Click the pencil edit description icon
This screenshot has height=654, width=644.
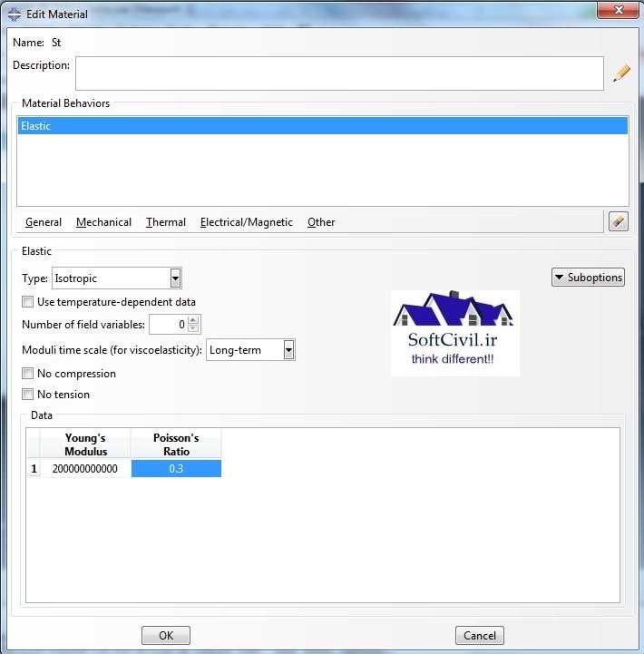[621, 73]
